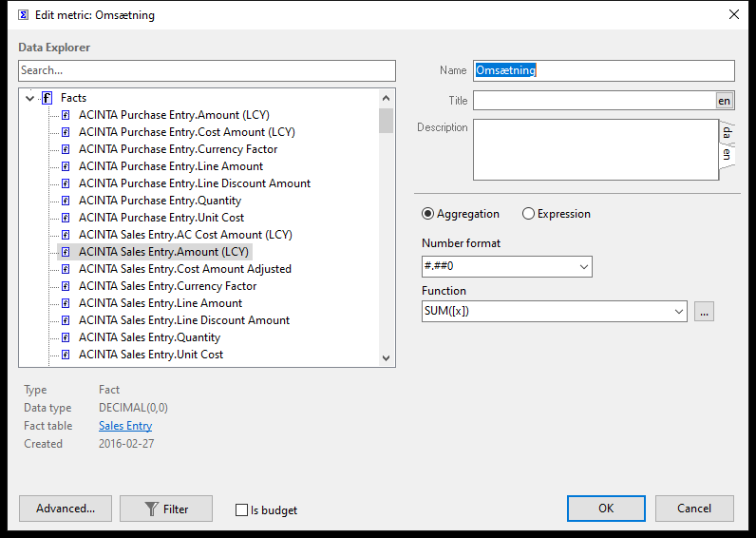Select the Aggregation radio button
Screen dimensions: 756x538
tap(427, 214)
